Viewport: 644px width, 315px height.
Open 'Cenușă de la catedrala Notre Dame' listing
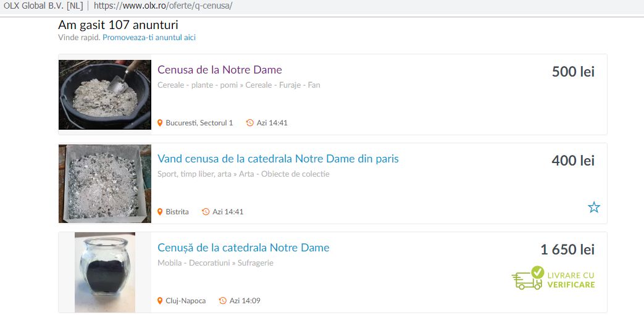(x=243, y=248)
